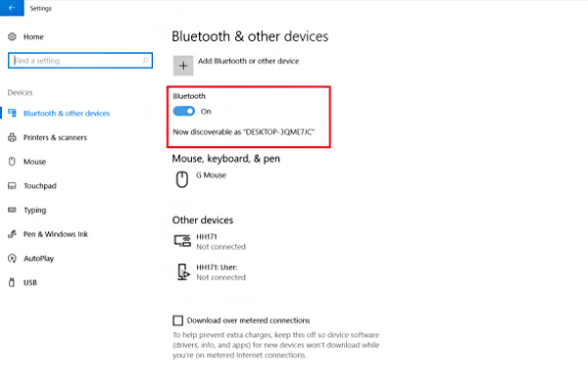Click Add Bluetooth or other device label

pyautogui.click(x=248, y=61)
